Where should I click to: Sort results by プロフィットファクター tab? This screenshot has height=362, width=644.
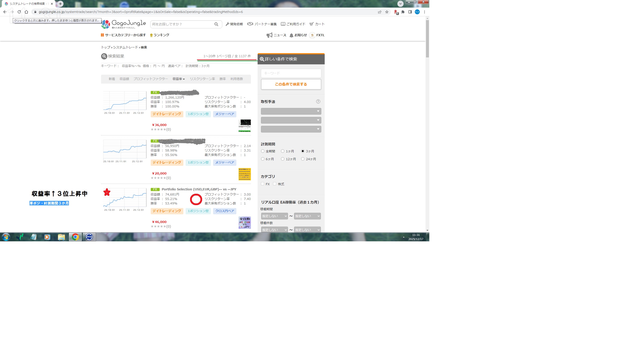[150, 79]
